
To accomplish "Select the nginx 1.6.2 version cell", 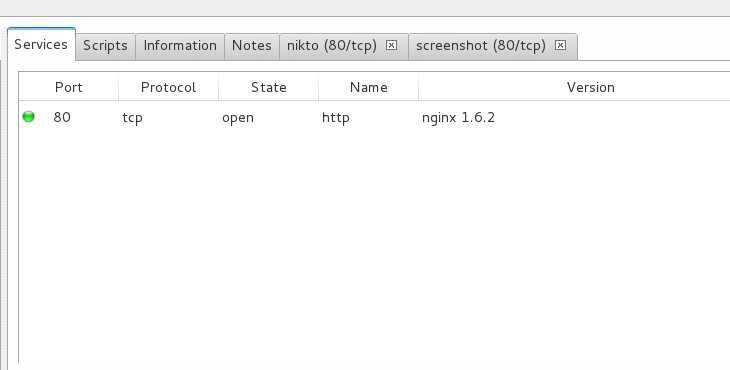I will [458, 117].
